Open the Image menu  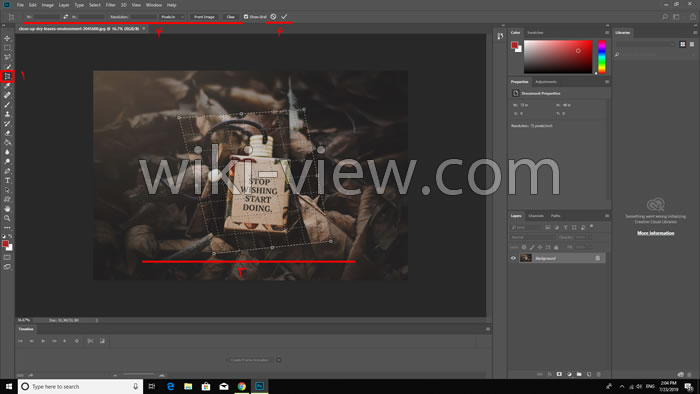click(47, 5)
